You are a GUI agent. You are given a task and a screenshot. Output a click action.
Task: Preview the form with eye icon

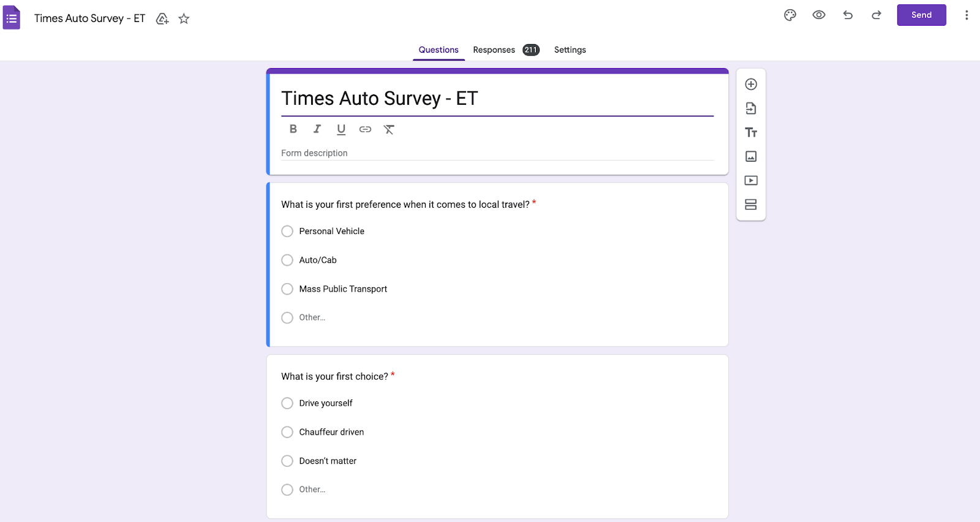(819, 15)
